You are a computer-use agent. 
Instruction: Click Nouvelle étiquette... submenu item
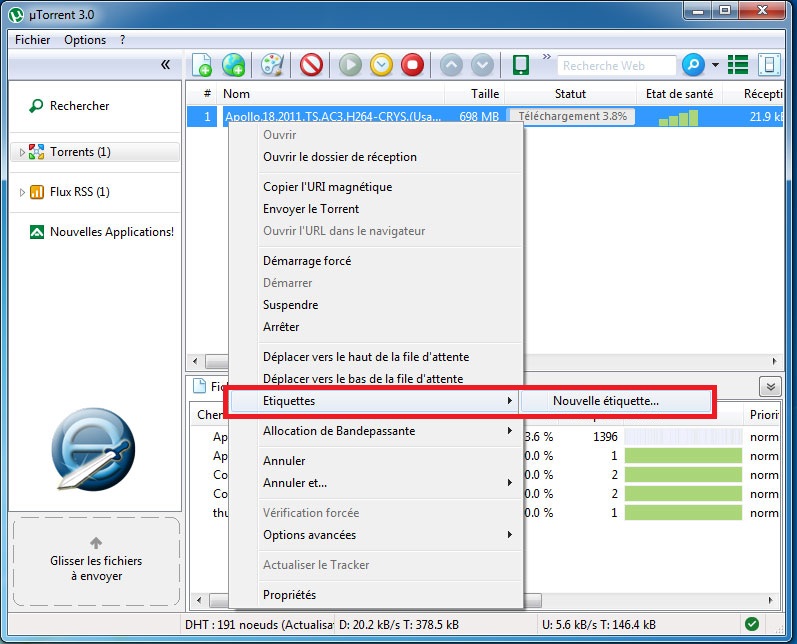pos(616,401)
